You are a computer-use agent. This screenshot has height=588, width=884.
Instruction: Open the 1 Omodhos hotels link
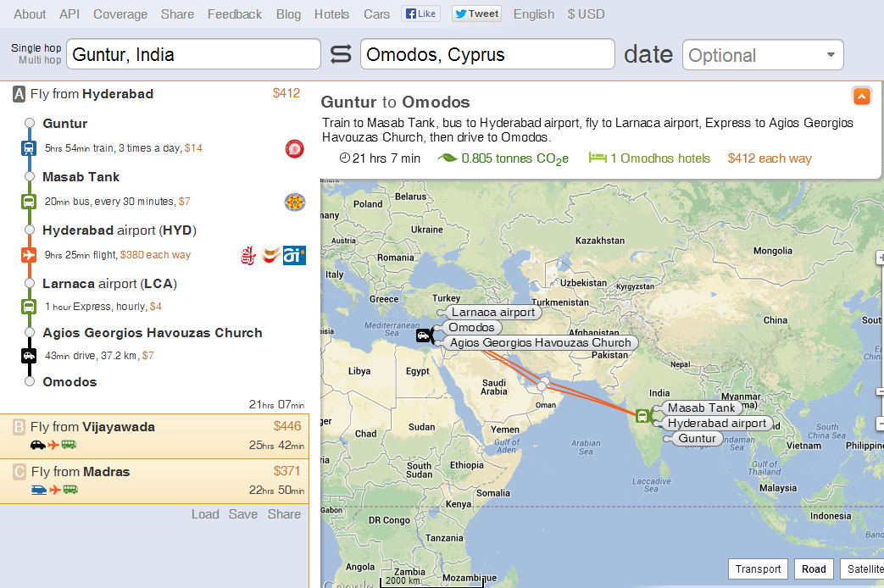[x=660, y=158]
